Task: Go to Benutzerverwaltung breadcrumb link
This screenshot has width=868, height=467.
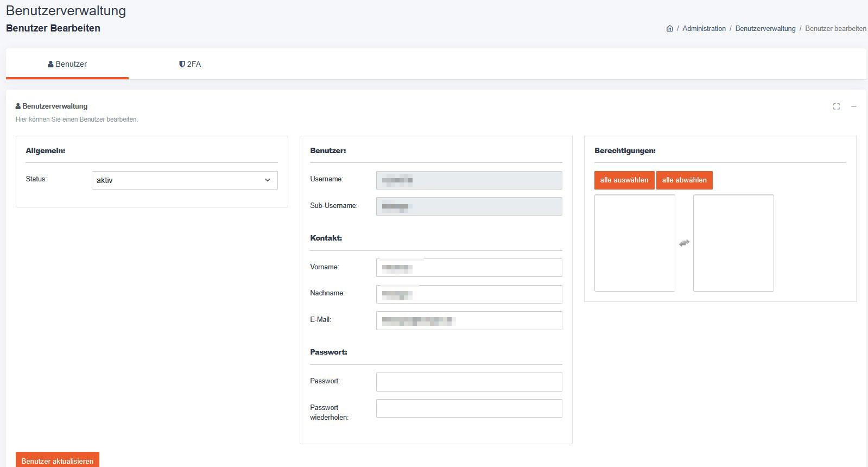Action: click(x=765, y=29)
